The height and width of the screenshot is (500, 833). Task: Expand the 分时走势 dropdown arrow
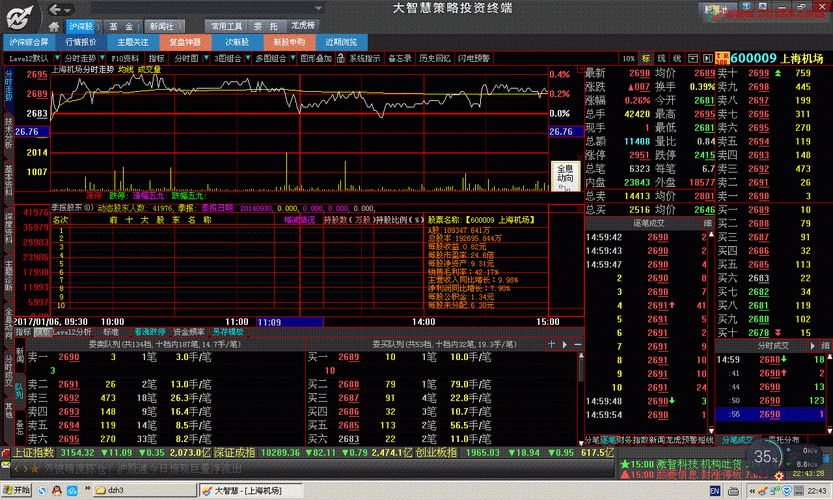(102, 58)
